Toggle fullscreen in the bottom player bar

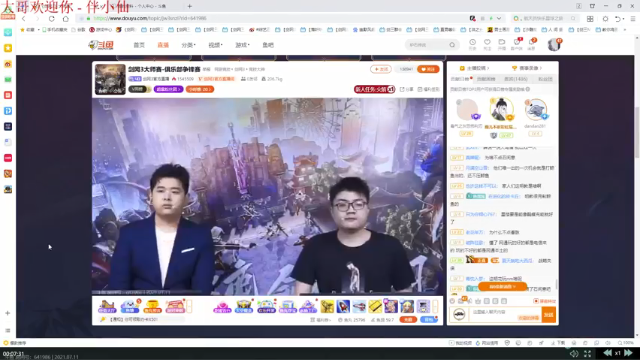587,353
